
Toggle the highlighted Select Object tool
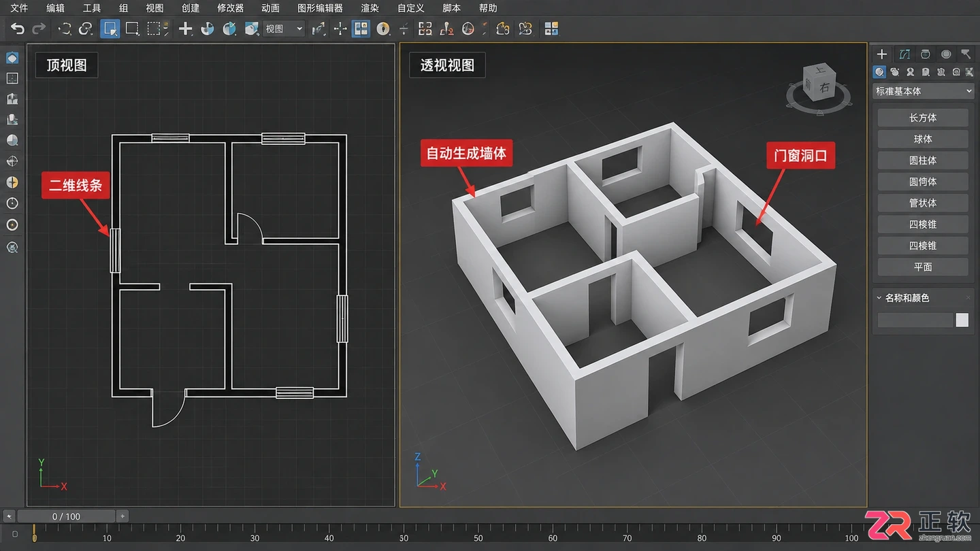pyautogui.click(x=110, y=29)
